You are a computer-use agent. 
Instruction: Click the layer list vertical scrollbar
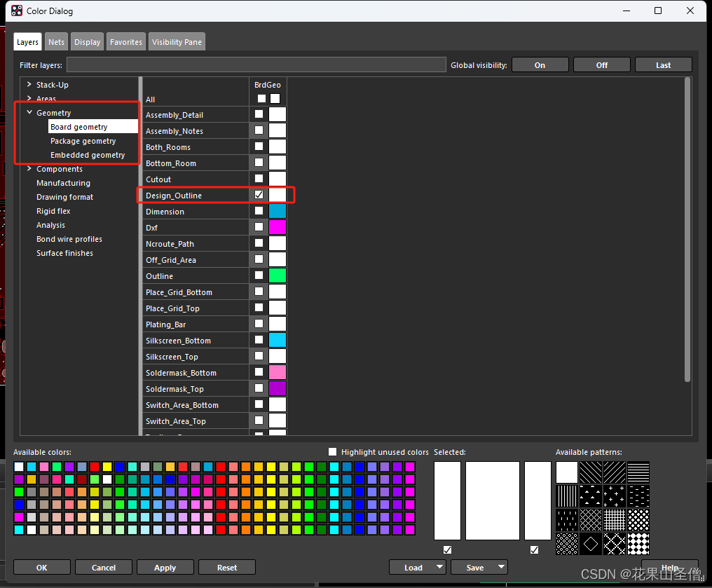click(x=687, y=230)
